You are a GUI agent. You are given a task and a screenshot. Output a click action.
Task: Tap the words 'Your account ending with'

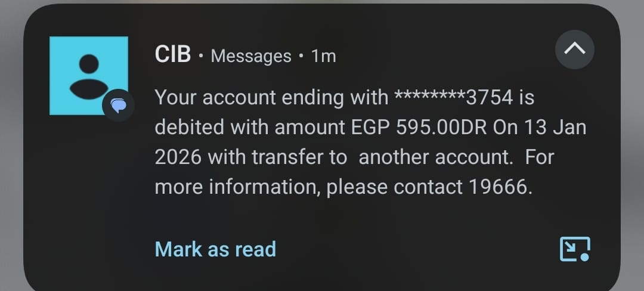[271, 97]
